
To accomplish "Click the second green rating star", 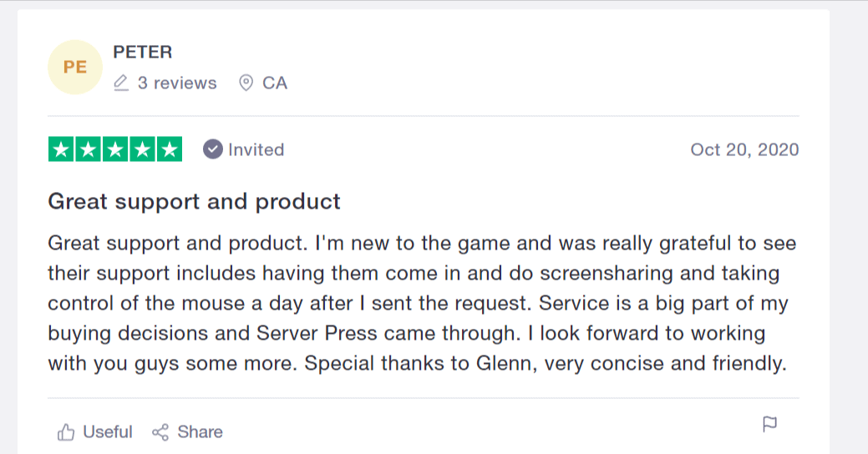I will (88, 149).
